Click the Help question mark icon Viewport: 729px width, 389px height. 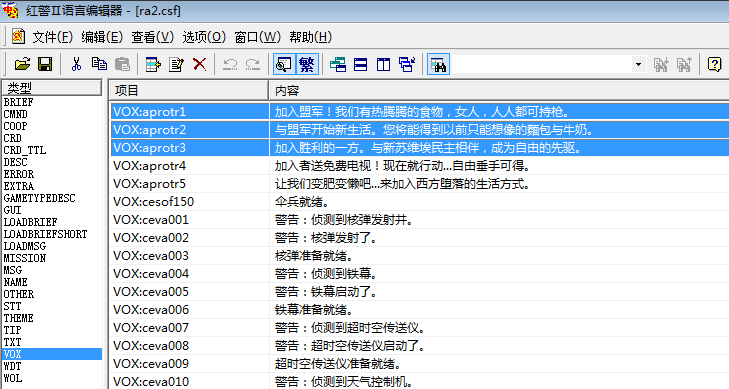tap(714, 64)
